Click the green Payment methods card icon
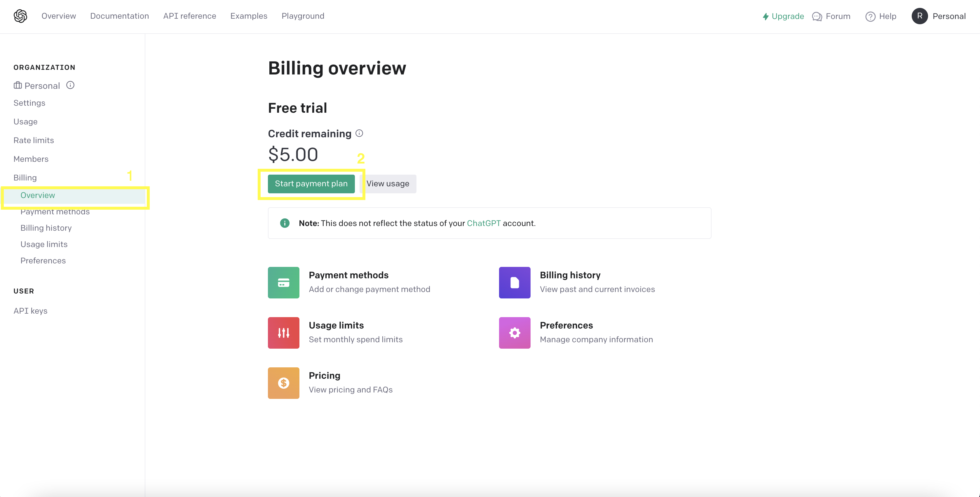 click(283, 282)
